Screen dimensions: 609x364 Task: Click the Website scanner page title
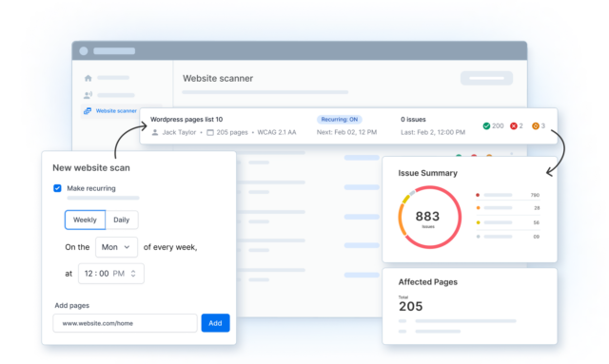click(218, 78)
